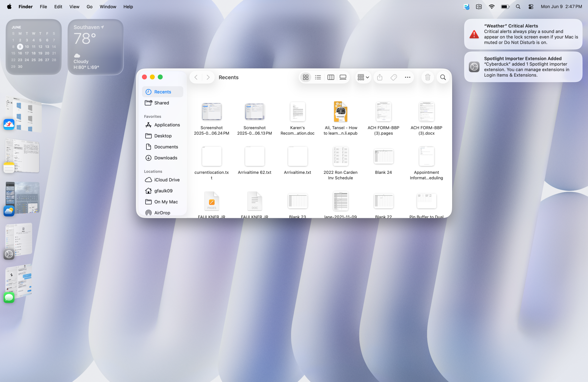Select Downloads in the Favorites sidebar
This screenshot has height=382, width=588.
pos(166,158)
